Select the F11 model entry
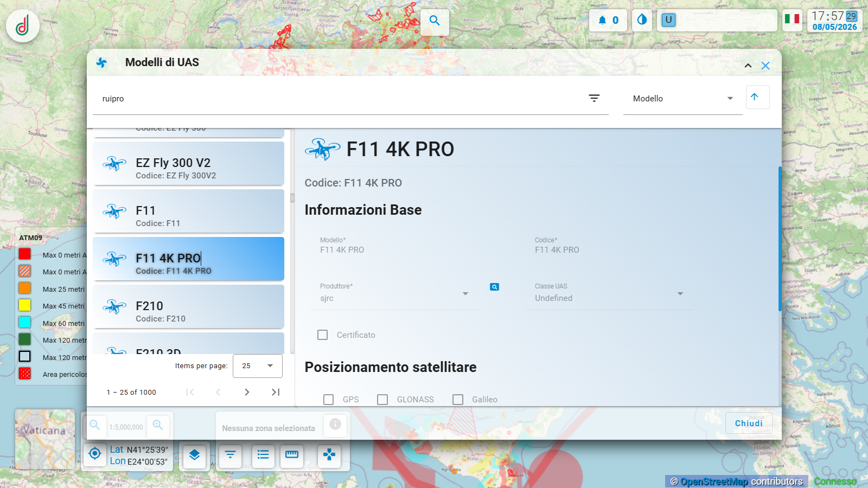868x488 pixels. pyautogui.click(x=188, y=211)
